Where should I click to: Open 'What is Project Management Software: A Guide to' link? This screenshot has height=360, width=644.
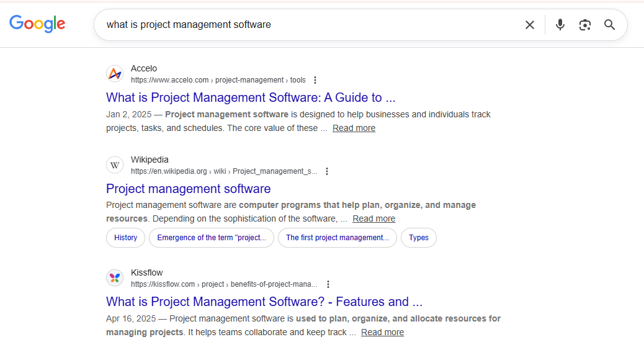coord(251,97)
